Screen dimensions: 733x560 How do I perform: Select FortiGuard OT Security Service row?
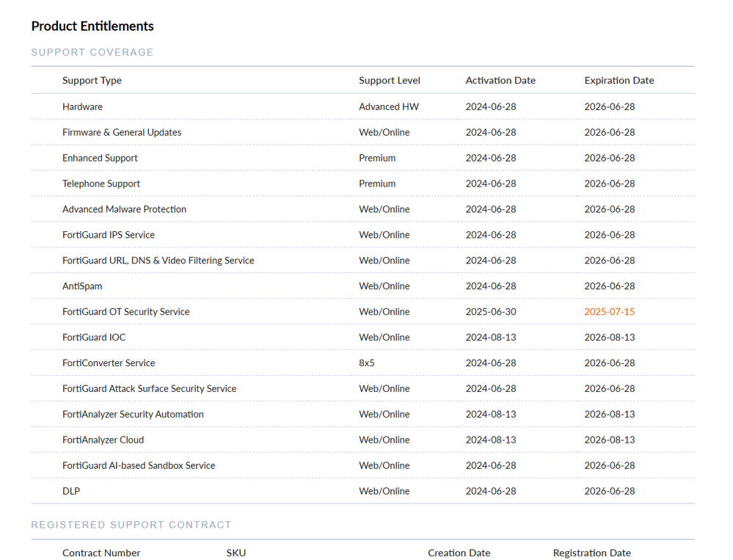[x=125, y=312]
